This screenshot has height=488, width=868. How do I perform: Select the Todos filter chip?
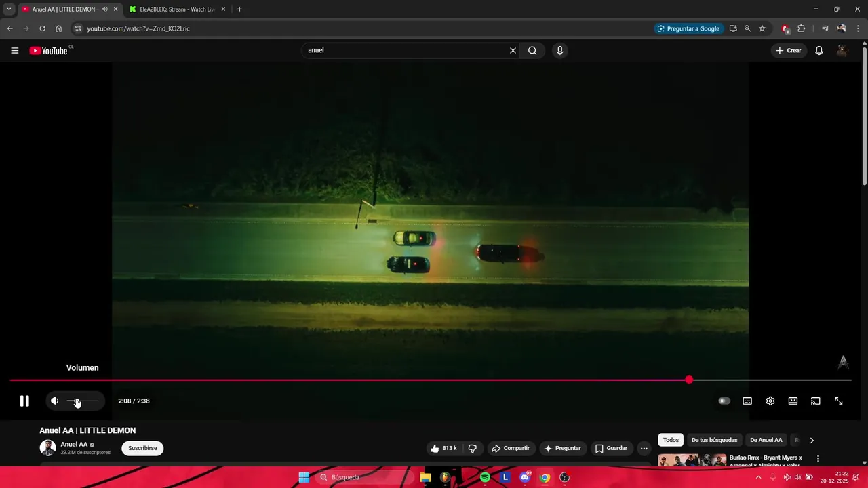tap(671, 440)
